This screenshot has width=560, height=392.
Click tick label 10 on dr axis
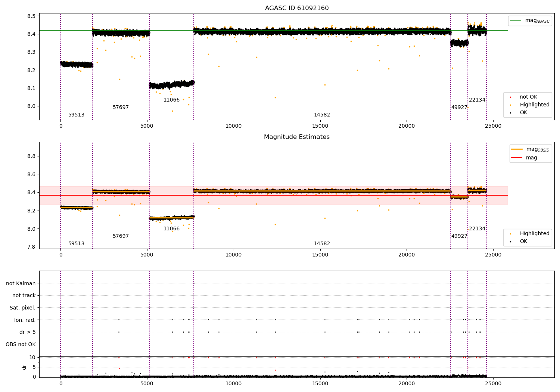(32, 358)
